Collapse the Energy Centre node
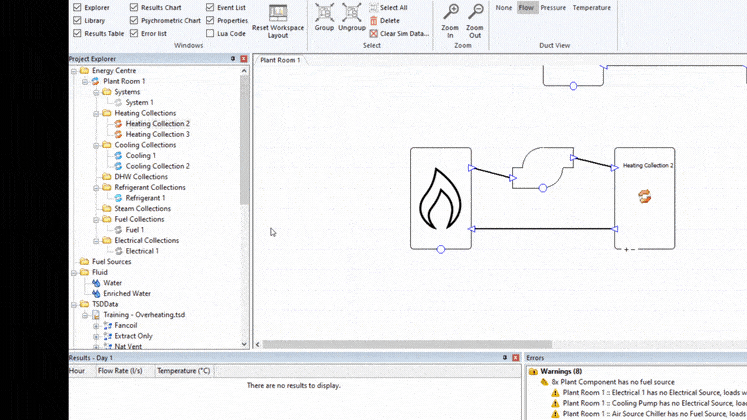Image resolution: width=747 pixels, height=420 pixels. click(74, 71)
